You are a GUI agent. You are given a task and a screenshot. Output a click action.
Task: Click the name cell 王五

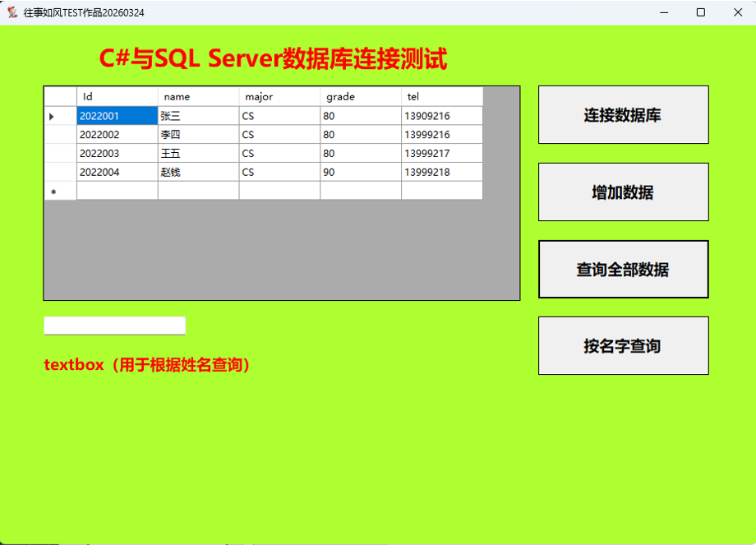[x=198, y=154]
